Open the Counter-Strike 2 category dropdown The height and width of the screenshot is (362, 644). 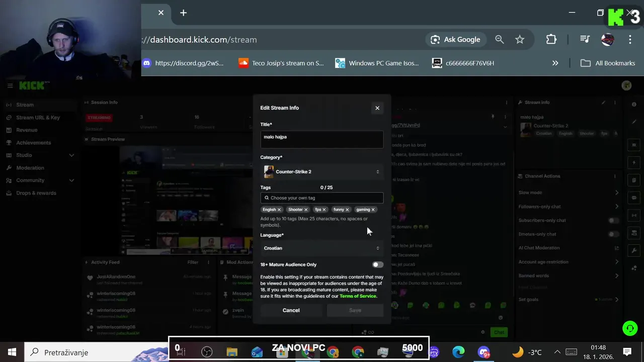coord(321,172)
